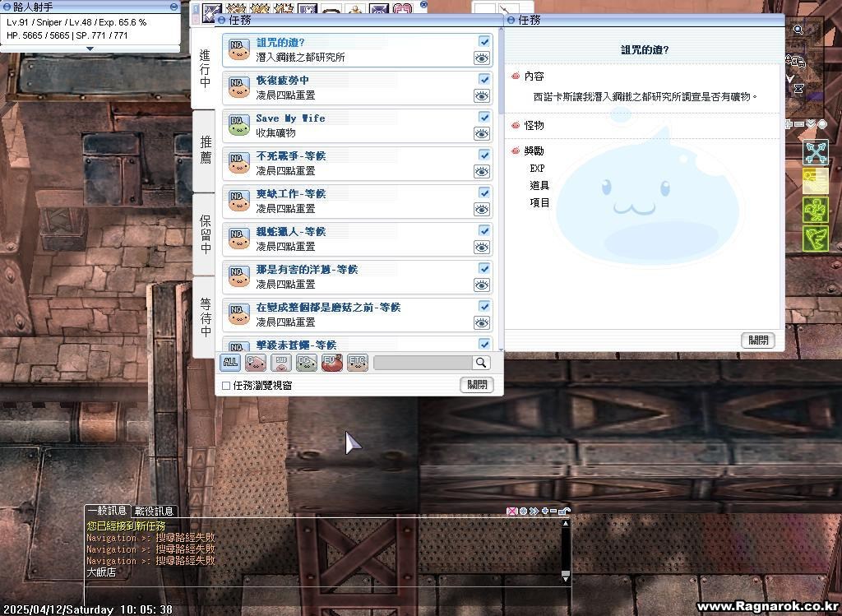842x616 pixels.
Task: Click the minimap magnifier search icon
Action: point(798,30)
